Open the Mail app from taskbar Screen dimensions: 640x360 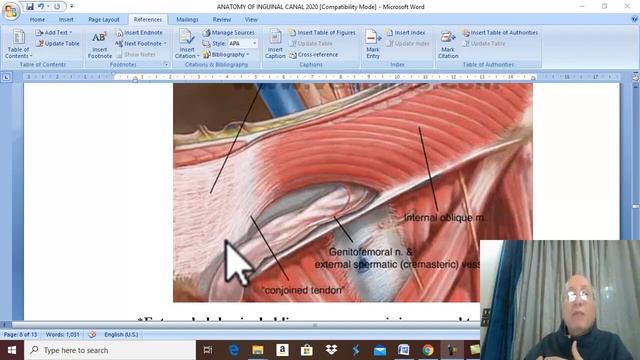pos(380,350)
